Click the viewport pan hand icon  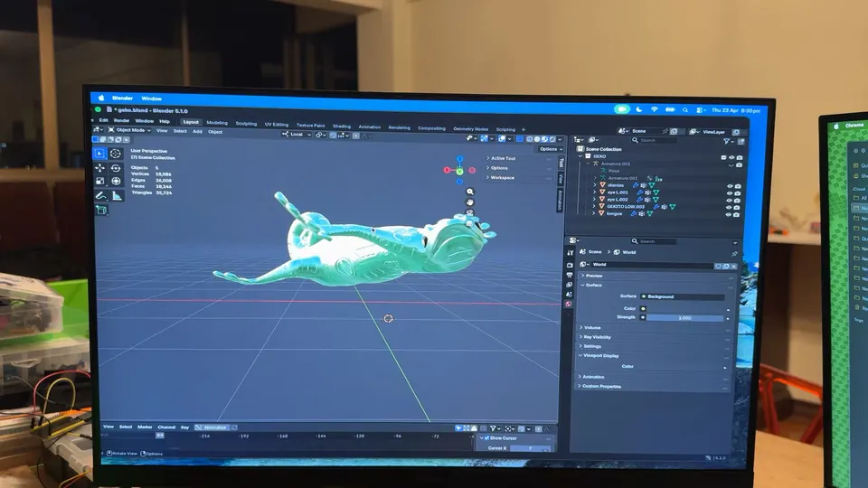coord(470,202)
